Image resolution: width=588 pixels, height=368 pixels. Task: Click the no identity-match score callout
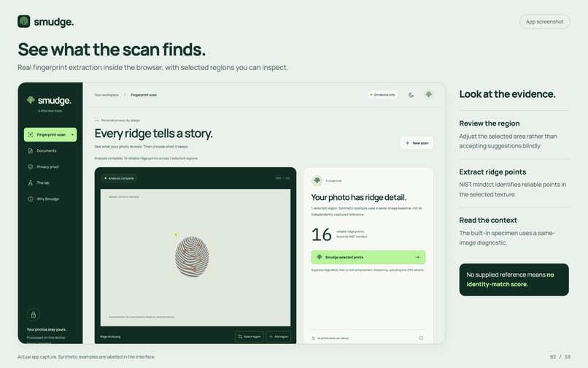click(514, 280)
